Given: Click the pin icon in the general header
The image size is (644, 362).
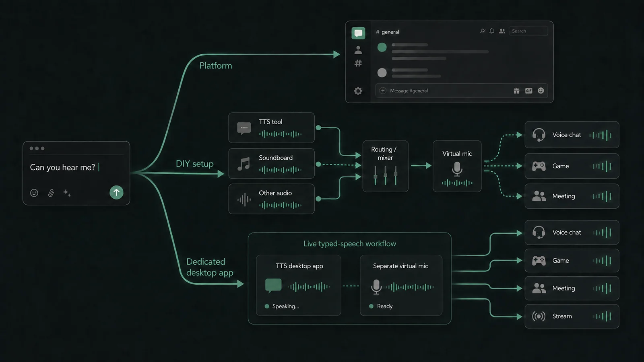Looking at the screenshot, I should point(483,31).
